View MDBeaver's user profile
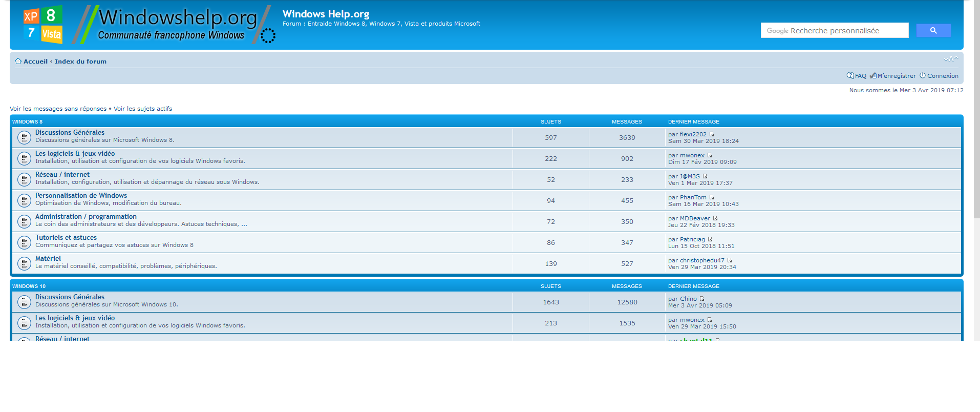The height and width of the screenshot is (412, 980). (x=695, y=218)
